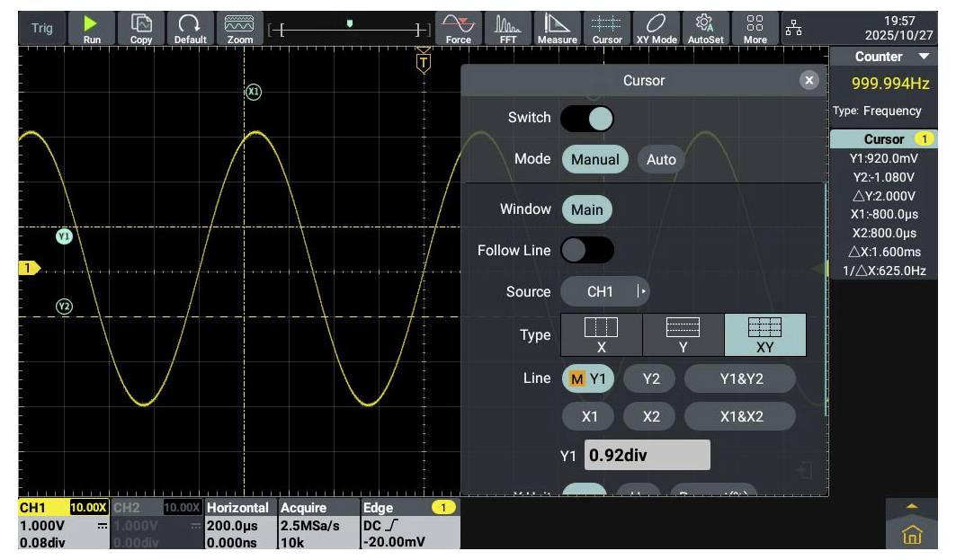
Task: Select Auto cursor mode
Action: pos(661,159)
